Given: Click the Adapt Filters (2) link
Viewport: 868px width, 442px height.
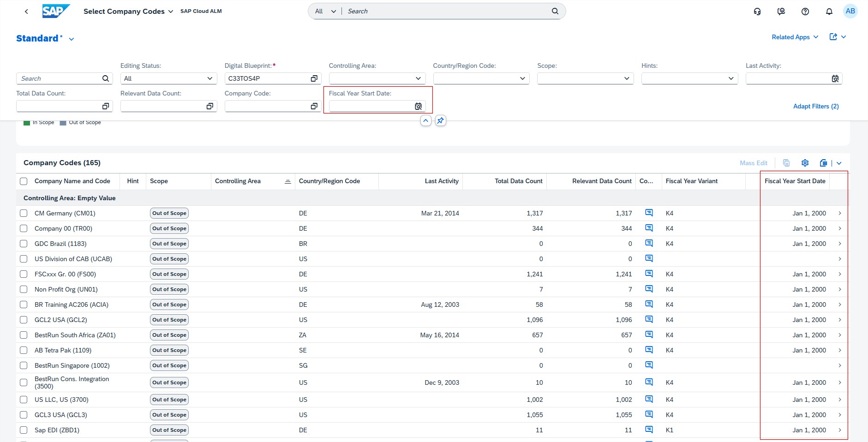Looking at the screenshot, I should click(x=815, y=107).
